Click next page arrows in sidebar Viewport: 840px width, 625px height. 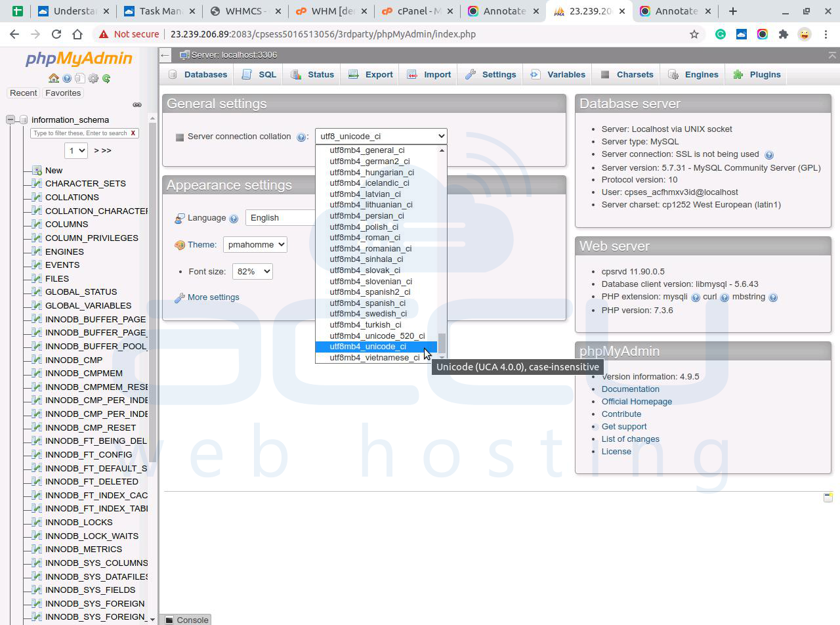coord(102,150)
